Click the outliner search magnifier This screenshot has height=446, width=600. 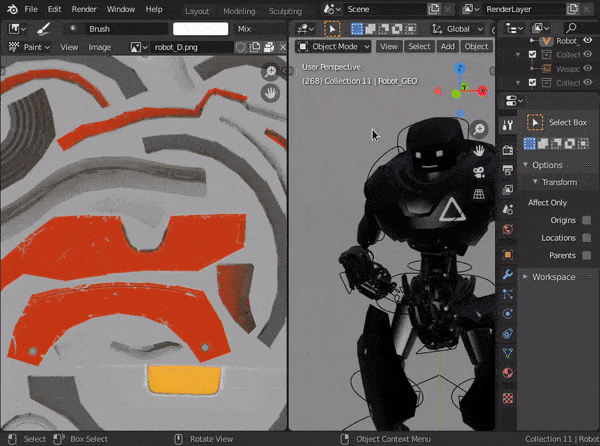tap(571, 28)
